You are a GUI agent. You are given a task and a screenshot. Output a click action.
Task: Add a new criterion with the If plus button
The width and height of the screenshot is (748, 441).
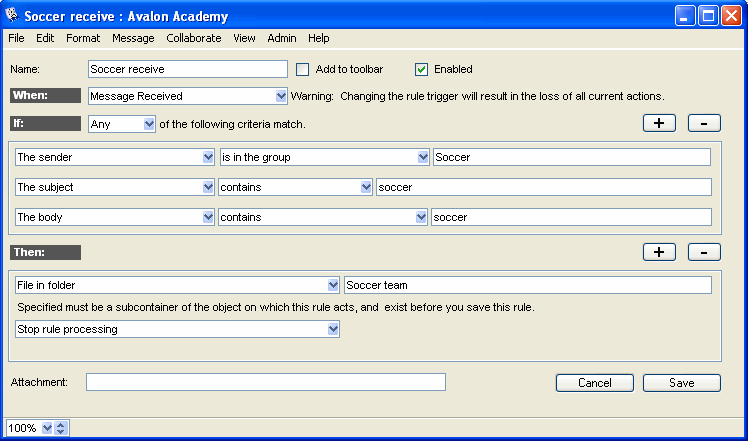(x=658, y=124)
